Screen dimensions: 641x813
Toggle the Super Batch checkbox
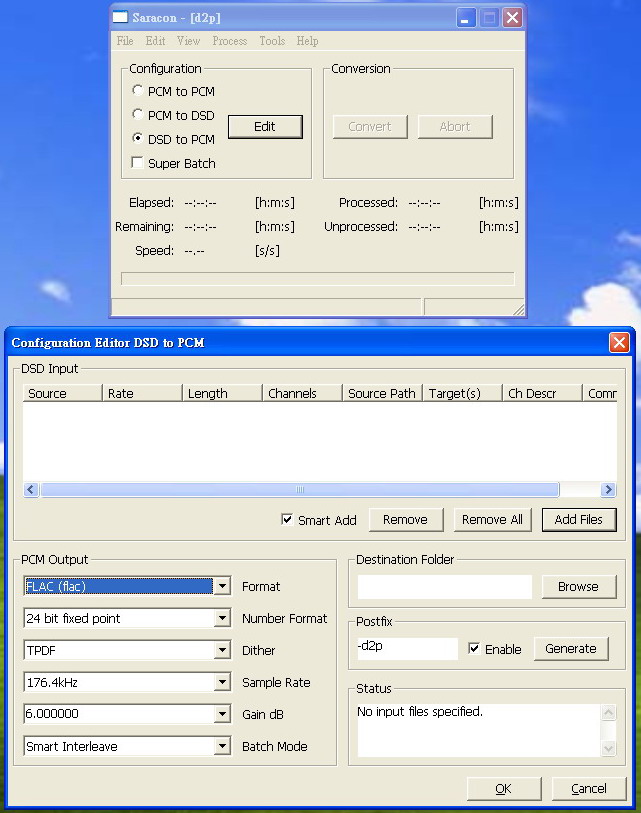pos(137,163)
